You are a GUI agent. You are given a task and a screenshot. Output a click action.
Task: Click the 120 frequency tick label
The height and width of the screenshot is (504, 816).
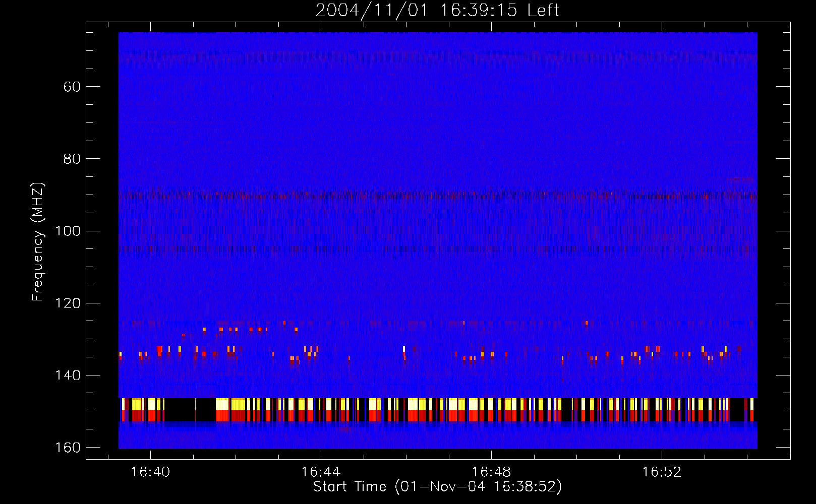pos(68,303)
